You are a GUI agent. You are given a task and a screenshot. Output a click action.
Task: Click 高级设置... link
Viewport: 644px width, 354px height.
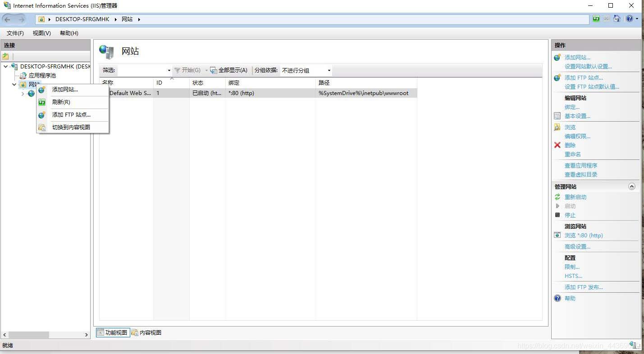[x=577, y=246]
